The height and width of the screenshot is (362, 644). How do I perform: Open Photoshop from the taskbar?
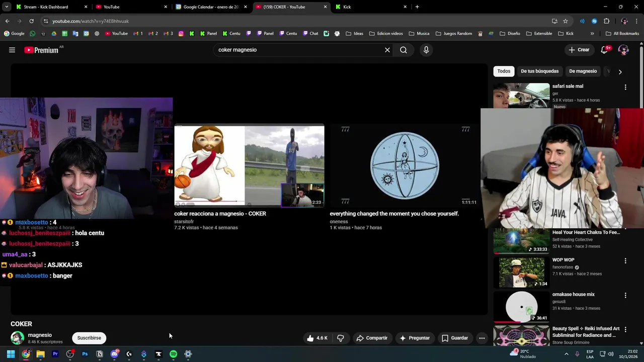pyautogui.click(x=85, y=354)
